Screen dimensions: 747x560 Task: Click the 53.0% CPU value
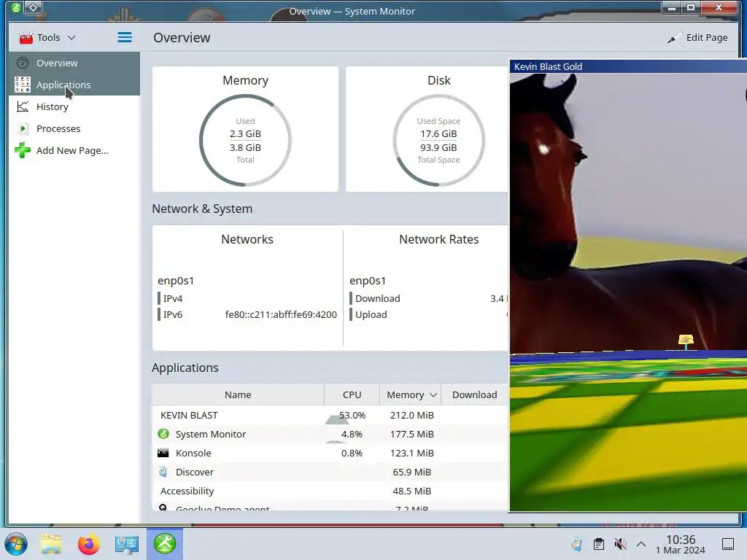[352, 415]
